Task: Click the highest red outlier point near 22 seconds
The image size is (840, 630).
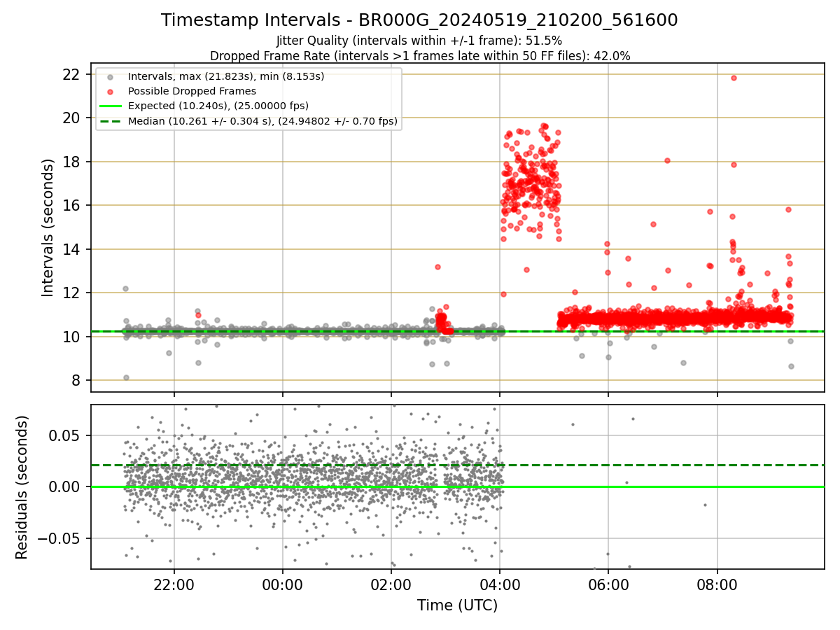Action: coord(734,78)
